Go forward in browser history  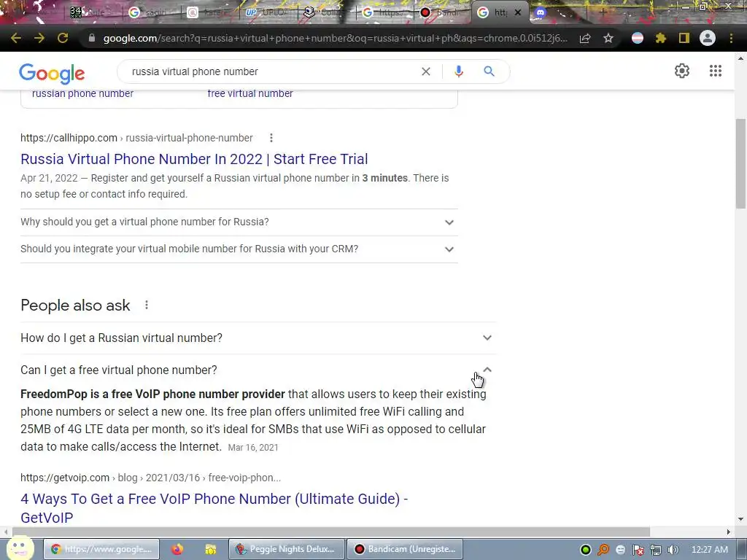coord(39,38)
